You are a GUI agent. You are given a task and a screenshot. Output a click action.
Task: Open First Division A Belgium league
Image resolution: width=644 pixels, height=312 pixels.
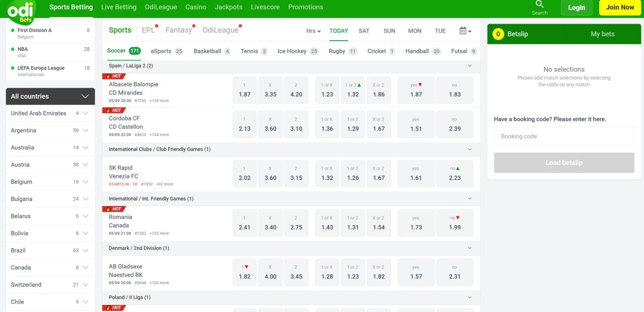tap(50, 33)
